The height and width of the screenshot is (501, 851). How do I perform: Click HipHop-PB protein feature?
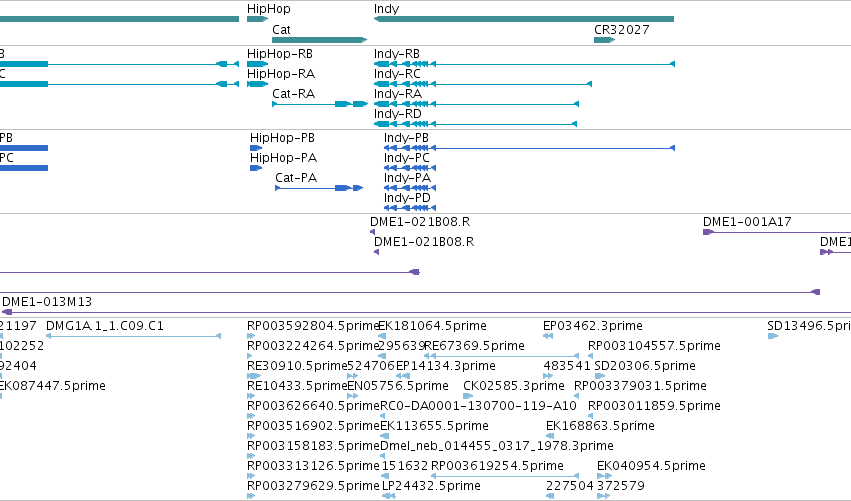click(x=256, y=148)
